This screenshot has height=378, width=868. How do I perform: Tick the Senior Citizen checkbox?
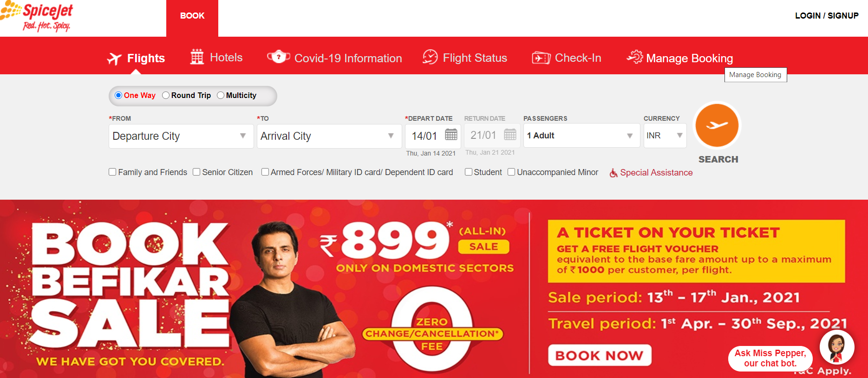[196, 172]
